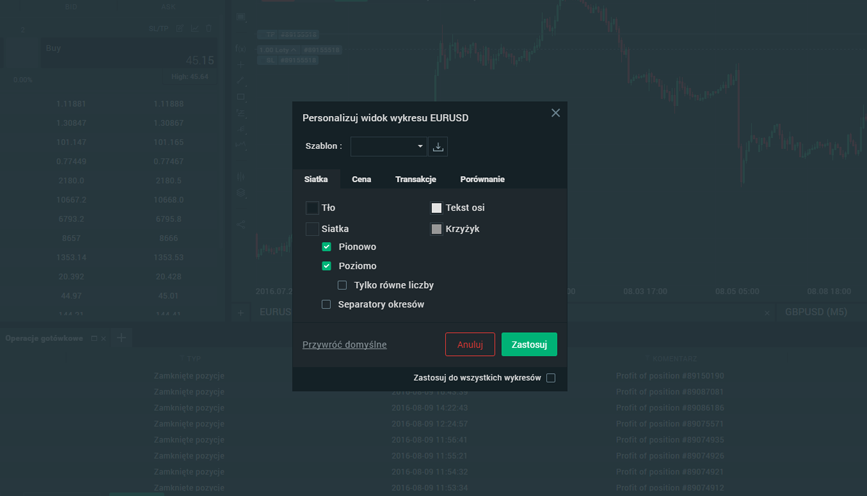The image size is (867, 496).
Task: Click the TP #89155518 marker on chart
Action: [x=288, y=34]
